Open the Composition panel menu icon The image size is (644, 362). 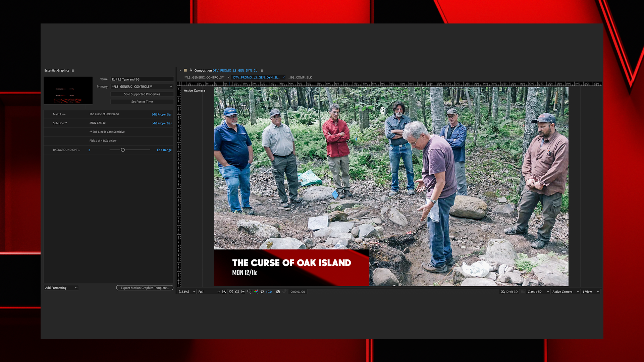(x=262, y=71)
